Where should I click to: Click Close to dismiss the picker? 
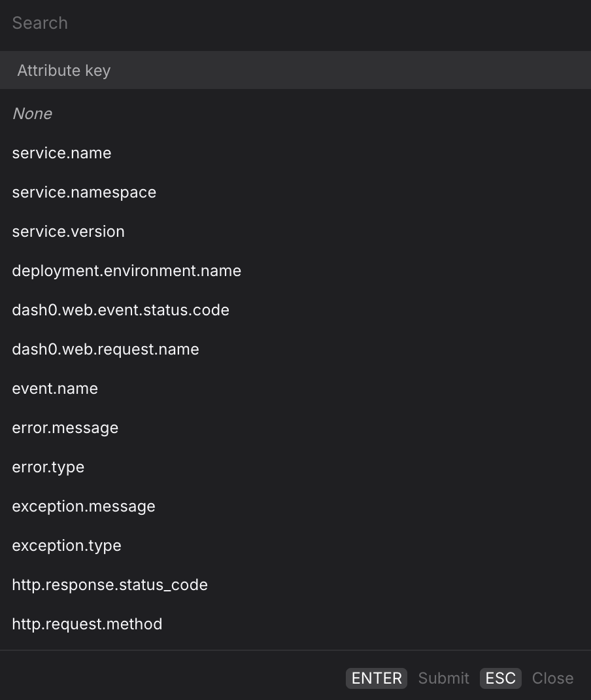(552, 678)
